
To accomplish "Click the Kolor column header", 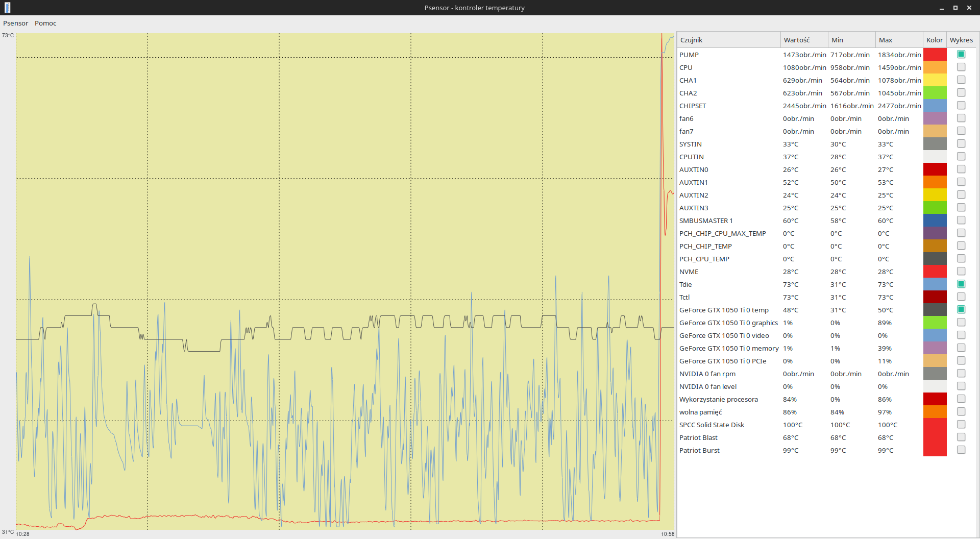I will [935, 40].
